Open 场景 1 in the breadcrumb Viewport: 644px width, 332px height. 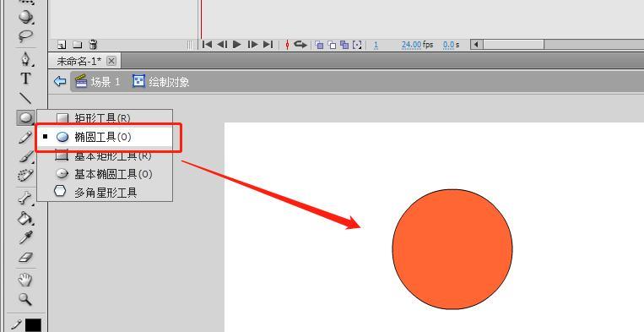point(98,82)
